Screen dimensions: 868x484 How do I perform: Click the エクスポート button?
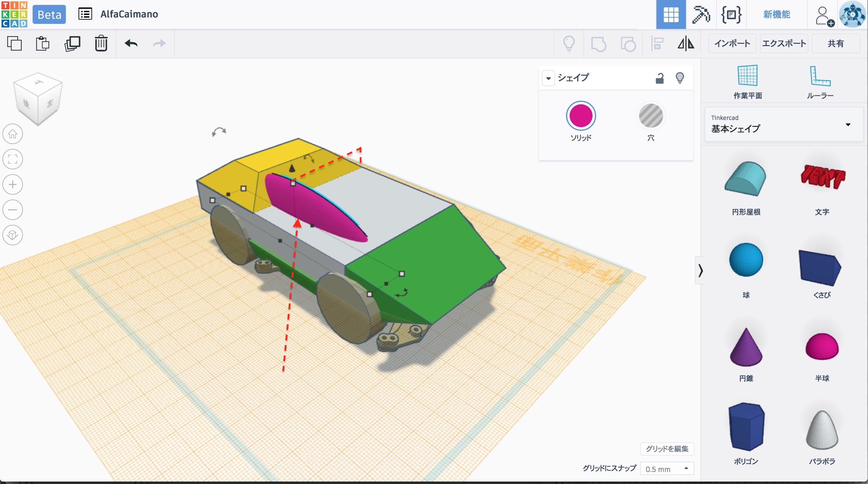[x=784, y=43]
